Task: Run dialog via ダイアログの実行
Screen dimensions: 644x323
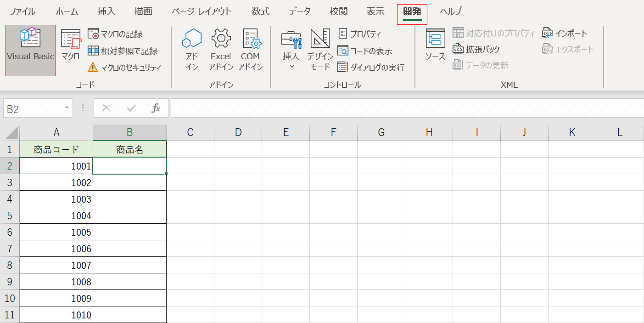Action: 370,67
